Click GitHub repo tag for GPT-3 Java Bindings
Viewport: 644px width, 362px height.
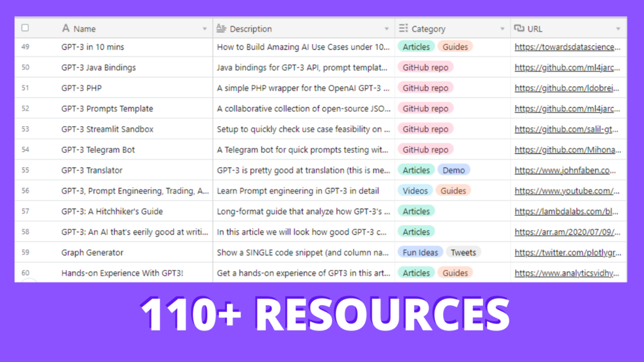coord(425,67)
